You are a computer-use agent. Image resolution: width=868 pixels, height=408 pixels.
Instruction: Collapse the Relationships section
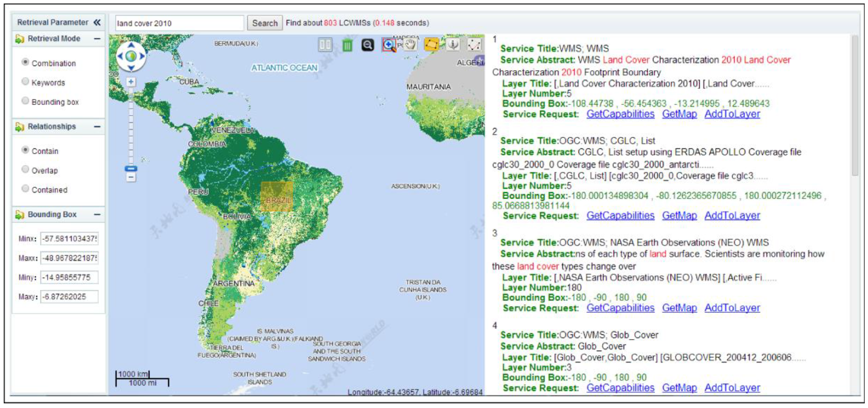point(97,127)
